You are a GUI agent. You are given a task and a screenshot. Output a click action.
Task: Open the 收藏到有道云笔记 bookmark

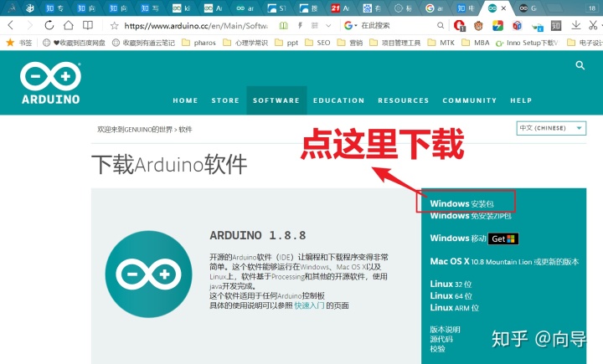tap(143, 43)
